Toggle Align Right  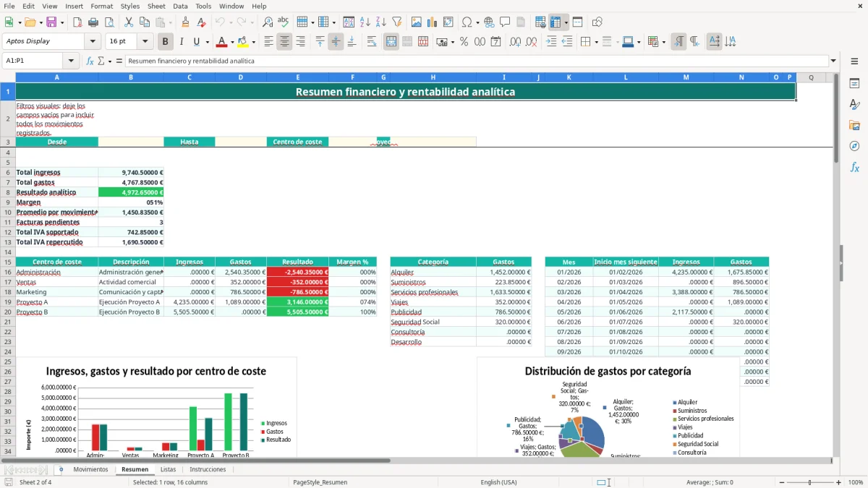(300, 41)
